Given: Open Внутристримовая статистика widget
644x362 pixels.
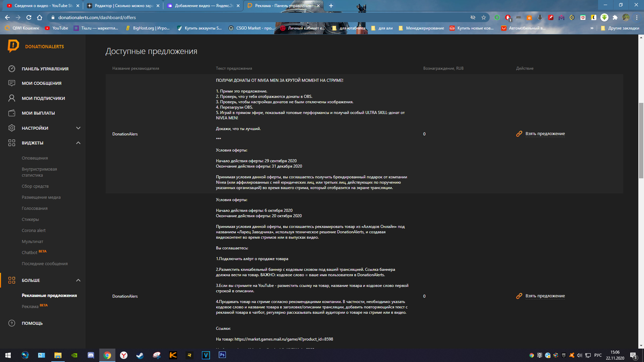Looking at the screenshot, I should [x=39, y=172].
